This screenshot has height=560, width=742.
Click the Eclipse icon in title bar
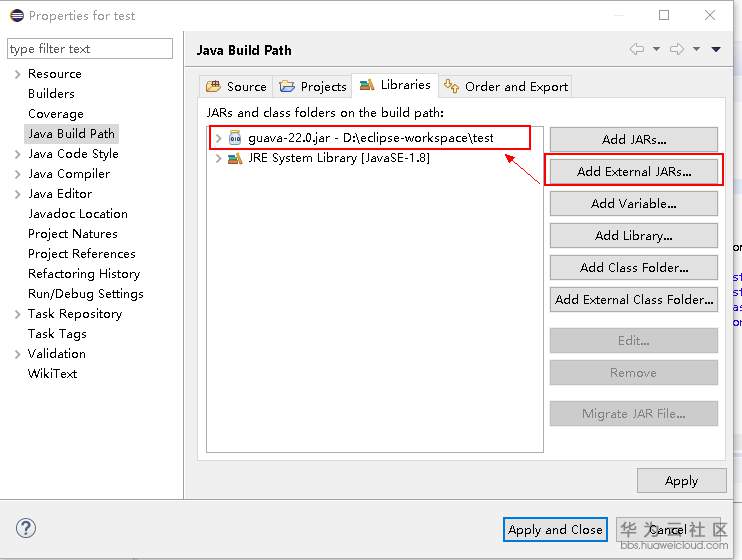(17, 16)
